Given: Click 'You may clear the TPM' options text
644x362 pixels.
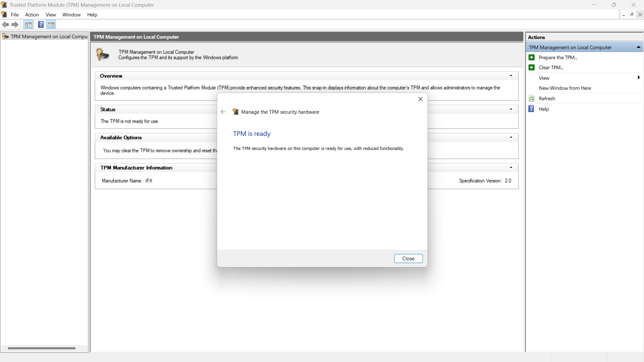Looking at the screenshot, I should (160, 151).
